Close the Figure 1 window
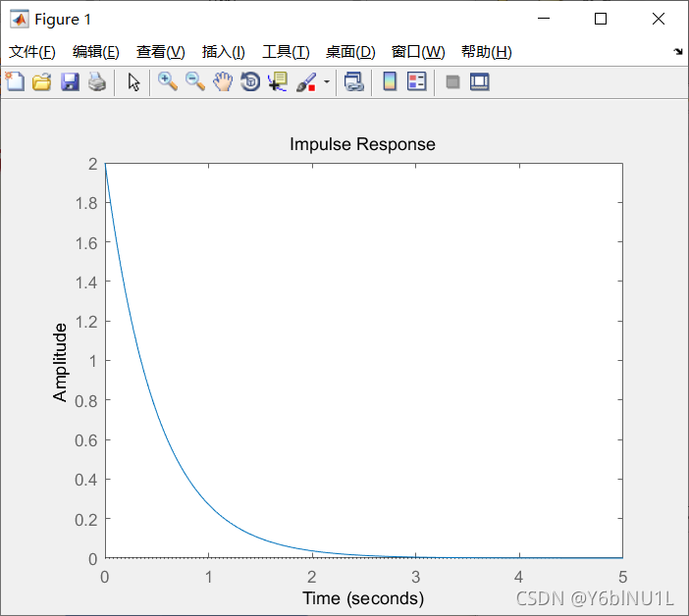This screenshot has width=689, height=616. tap(659, 19)
